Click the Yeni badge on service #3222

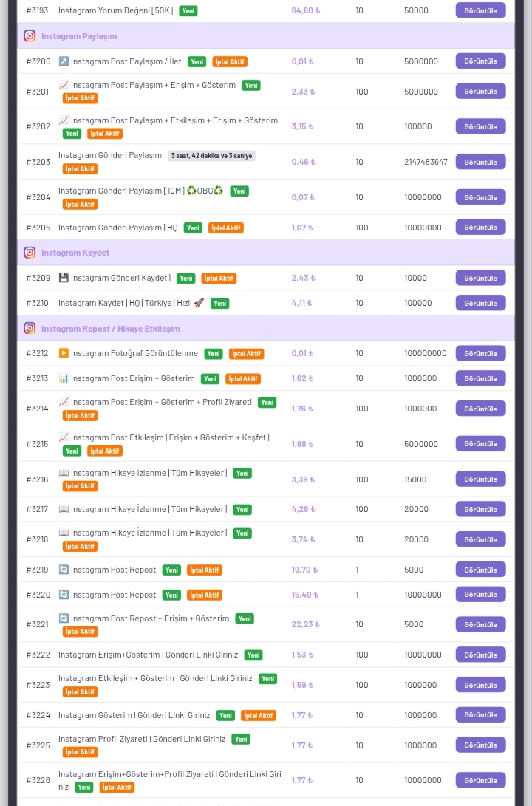pos(253,655)
